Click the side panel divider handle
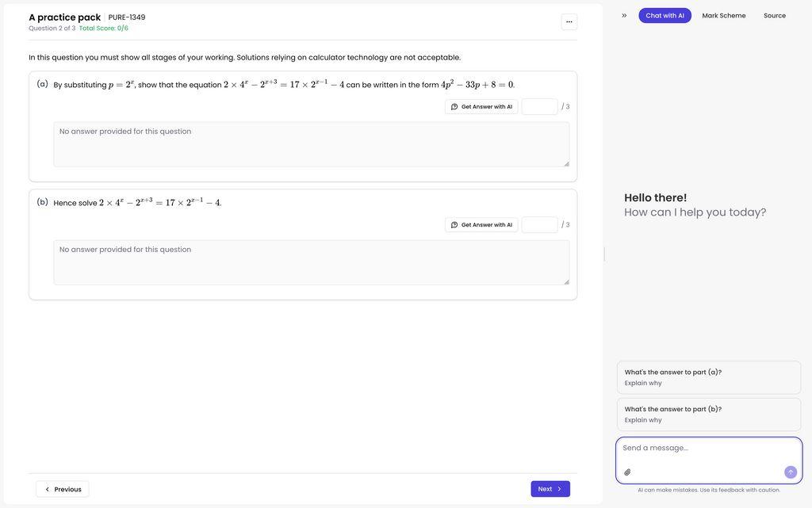Image resolution: width=812 pixels, height=508 pixels. 605,254
